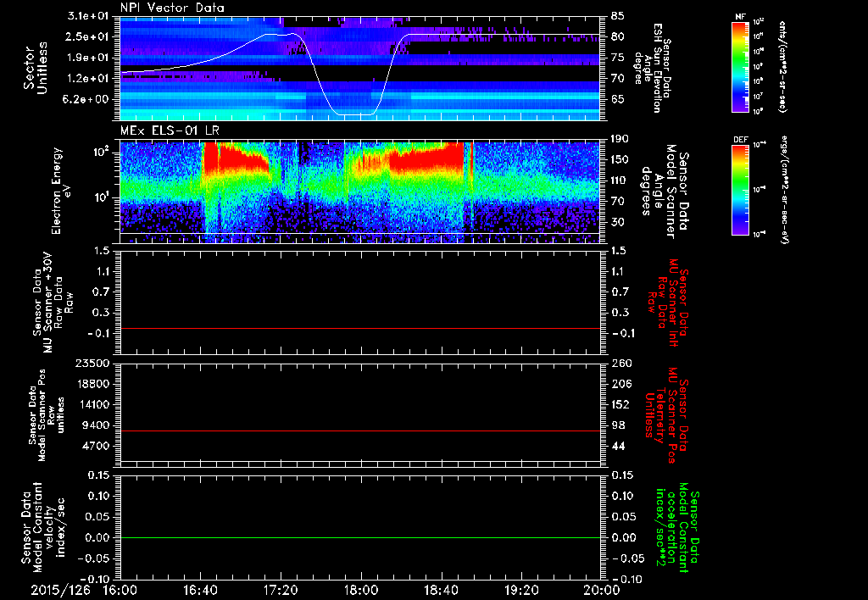Pick the 30 scanner angle tick
This screenshot has height=600, width=868.
pyautogui.click(x=618, y=222)
